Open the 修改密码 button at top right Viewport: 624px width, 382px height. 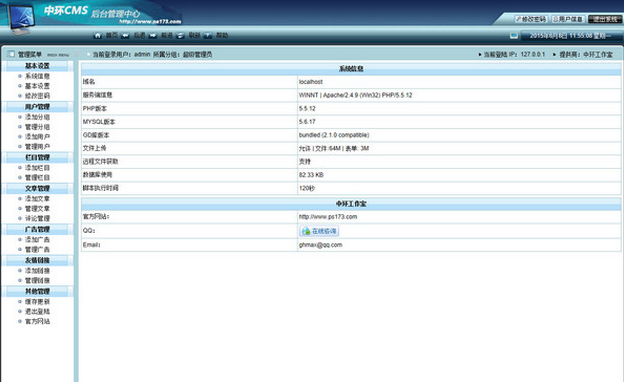point(530,19)
